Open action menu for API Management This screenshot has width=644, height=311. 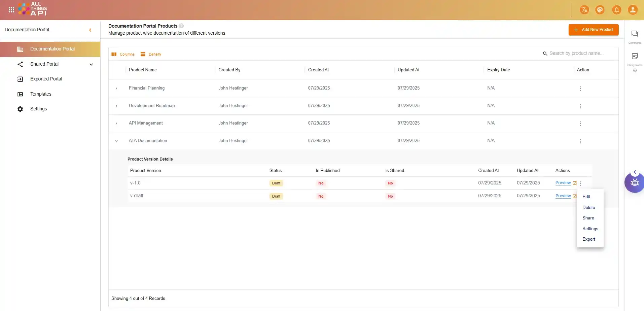point(580,124)
